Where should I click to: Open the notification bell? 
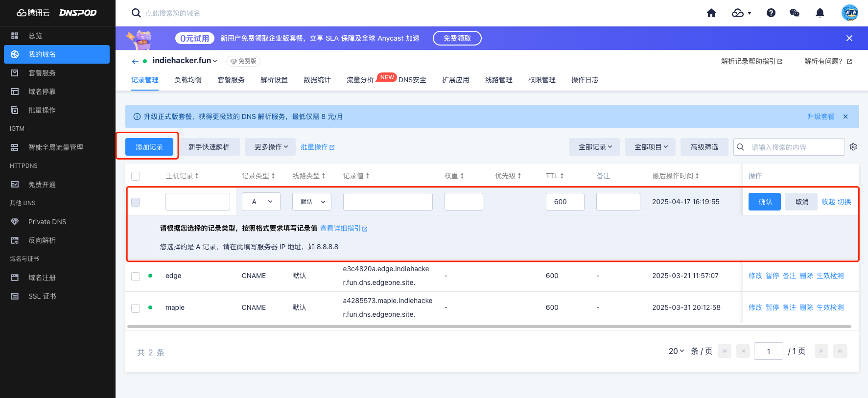(820, 13)
